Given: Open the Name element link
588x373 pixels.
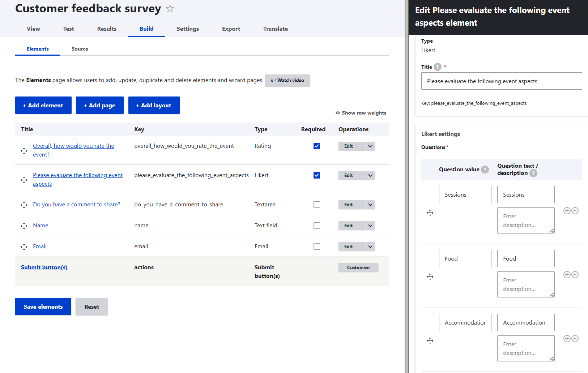Looking at the screenshot, I should point(41,226).
